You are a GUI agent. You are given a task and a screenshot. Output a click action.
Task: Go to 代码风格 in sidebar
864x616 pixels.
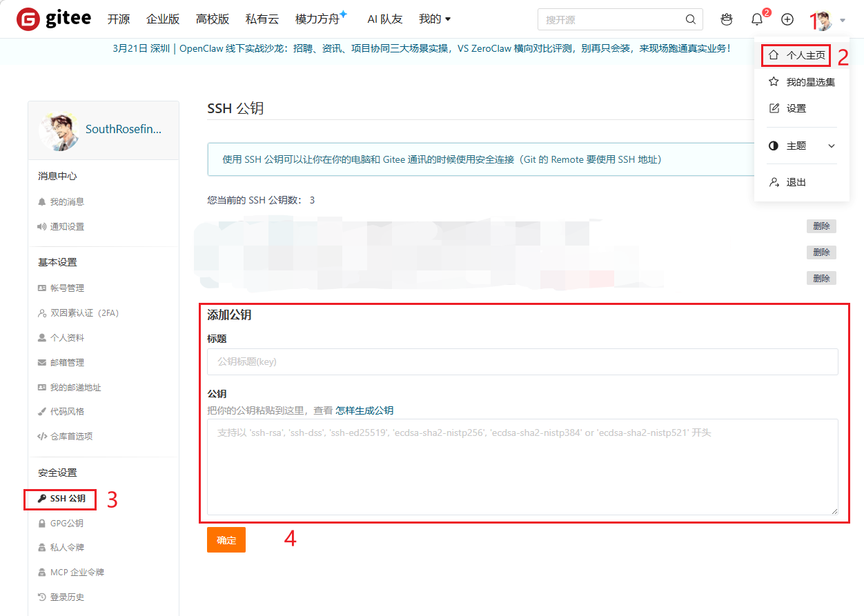[x=67, y=411]
